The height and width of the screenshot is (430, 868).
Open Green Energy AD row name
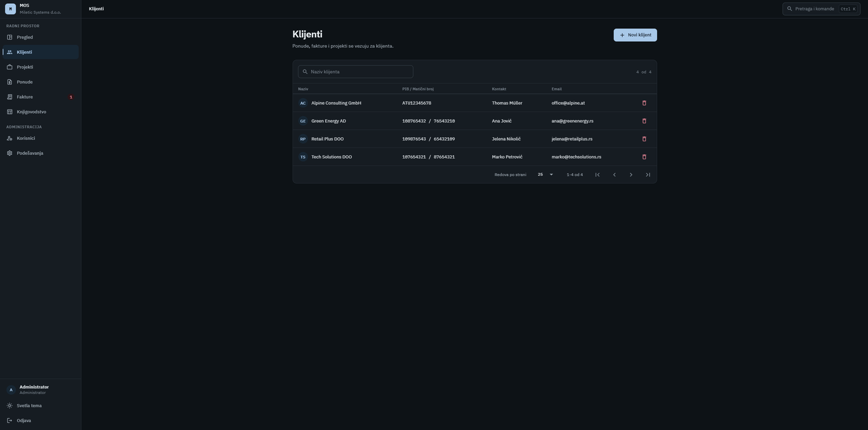329,121
